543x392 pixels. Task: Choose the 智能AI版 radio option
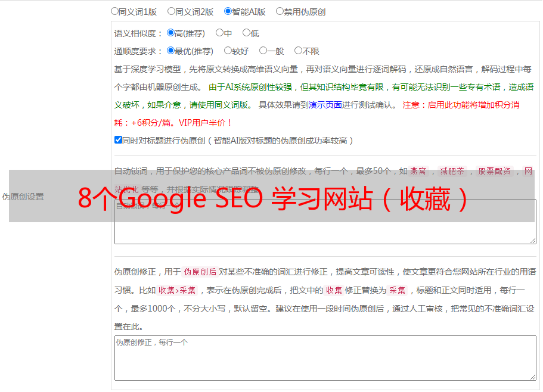(228, 11)
